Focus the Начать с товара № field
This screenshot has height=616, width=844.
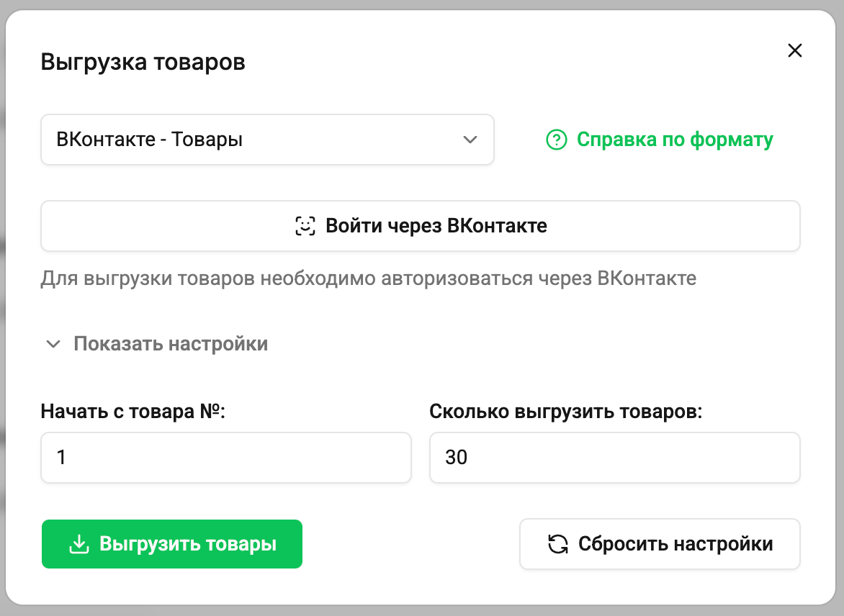pyautogui.click(x=226, y=457)
